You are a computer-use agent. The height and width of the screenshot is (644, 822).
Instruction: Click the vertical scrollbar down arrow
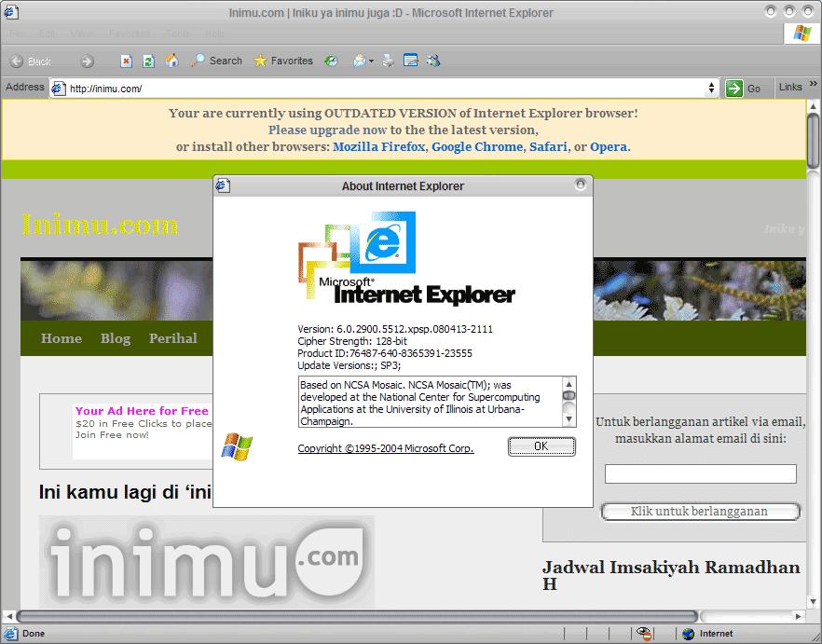[813, 601]
